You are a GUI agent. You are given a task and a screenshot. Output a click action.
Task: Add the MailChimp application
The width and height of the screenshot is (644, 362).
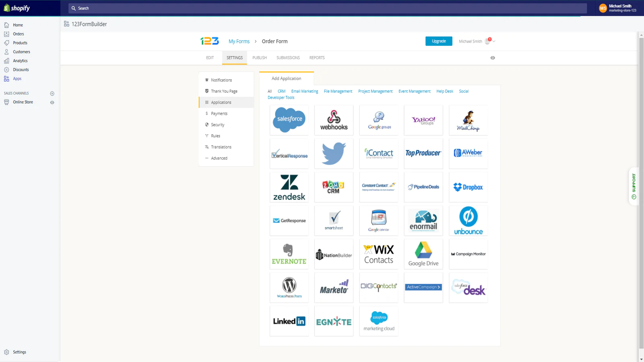pyautogui.click(x=468, y=120)
